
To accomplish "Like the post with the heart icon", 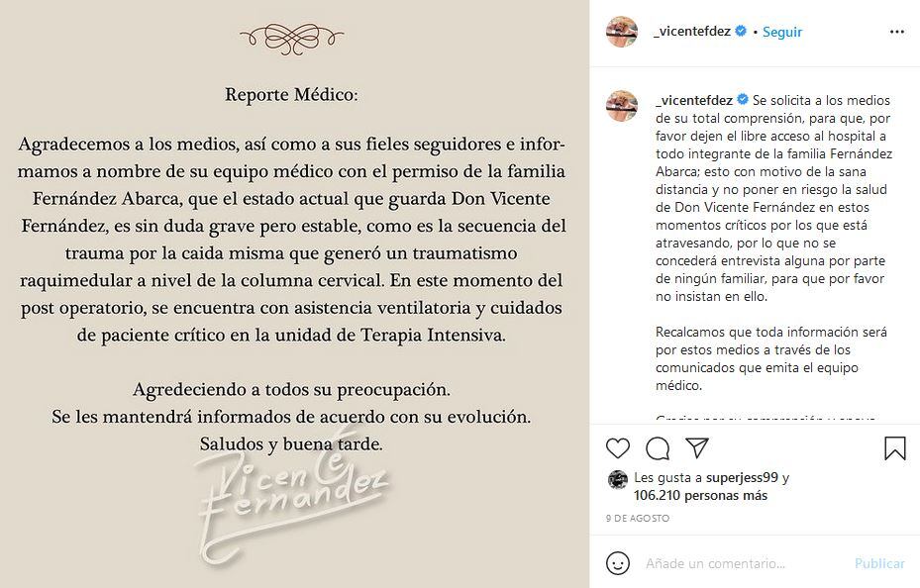I will coord(616,449).
